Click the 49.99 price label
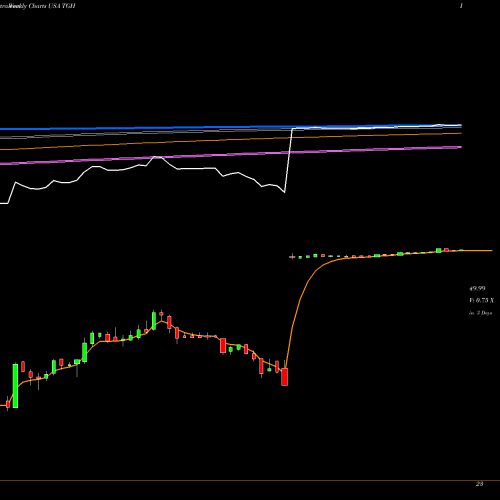The image size is (500, 500). (x=477, y=289)
